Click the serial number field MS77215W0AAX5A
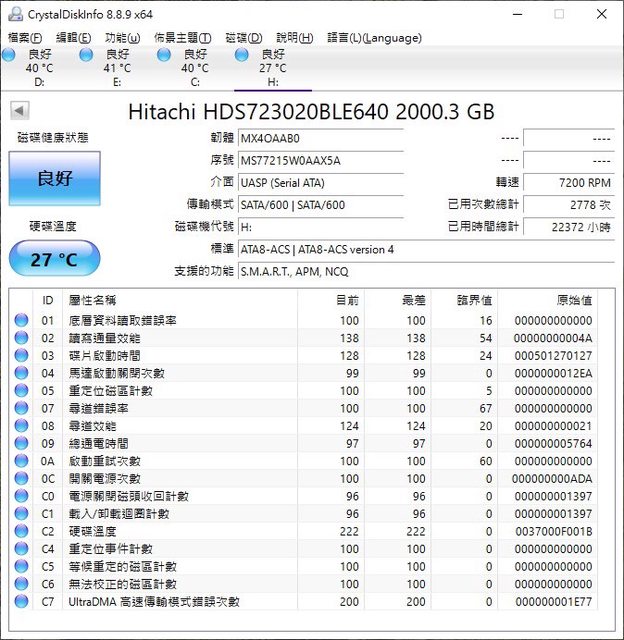The width and height of the screenshot is (624, 640). (320, 160)
